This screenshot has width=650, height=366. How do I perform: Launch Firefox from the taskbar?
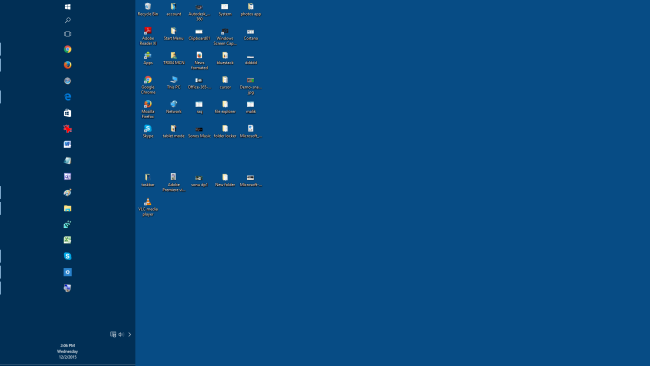[68, 65]
